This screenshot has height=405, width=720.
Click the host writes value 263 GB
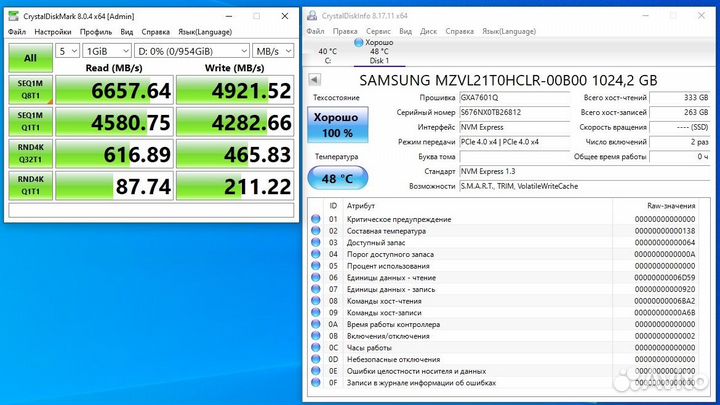point(680,112)
